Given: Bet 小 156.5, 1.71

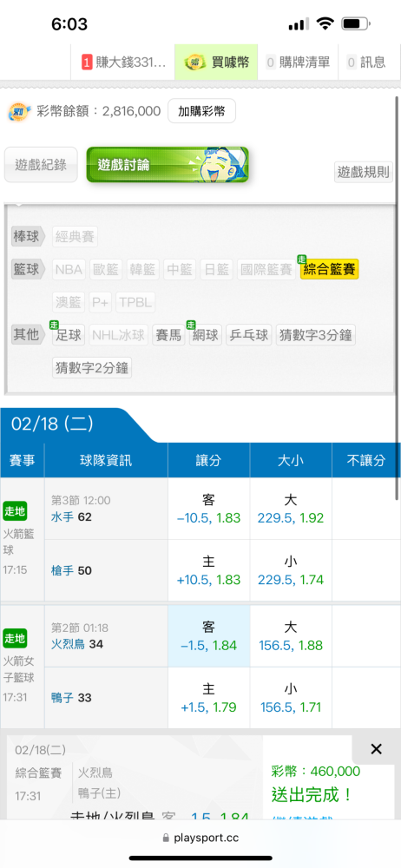Looking at the screenshot, I should (x=291, y=698).
